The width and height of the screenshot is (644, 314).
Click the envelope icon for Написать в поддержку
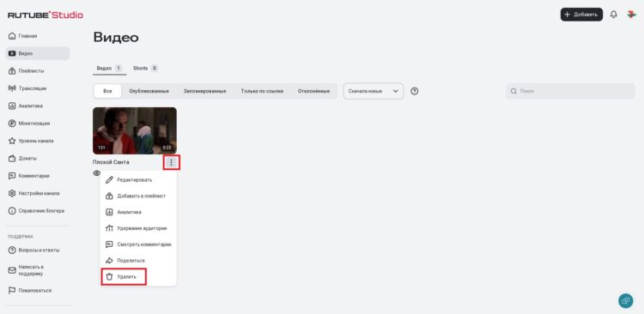tap(12, 270)
